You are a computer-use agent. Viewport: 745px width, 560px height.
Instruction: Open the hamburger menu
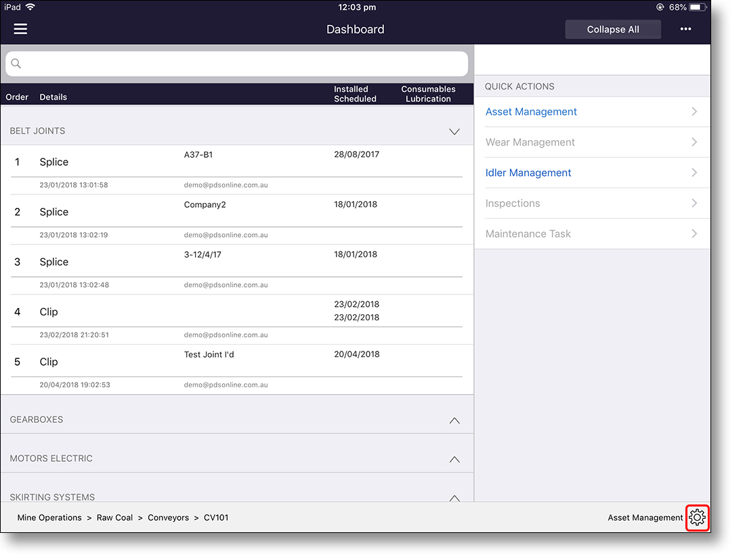click(x=20, y=29)
